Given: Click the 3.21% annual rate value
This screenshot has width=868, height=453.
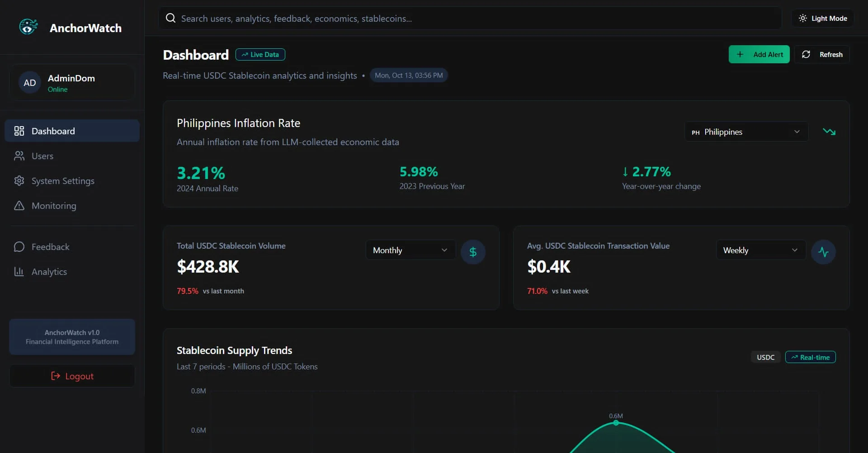Looking at the screenshot, I should point(201,173).
